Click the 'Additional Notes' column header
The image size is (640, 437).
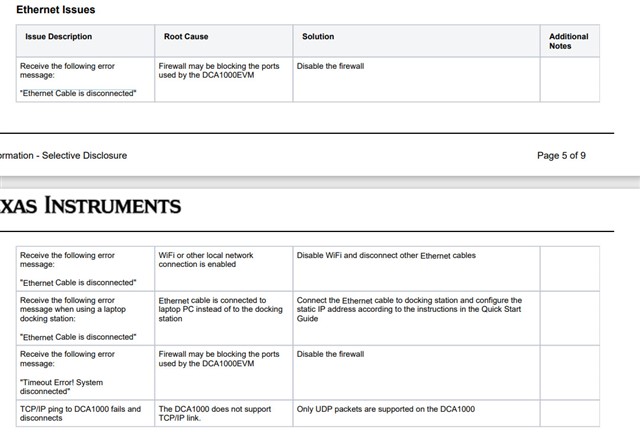click(569, 41)
